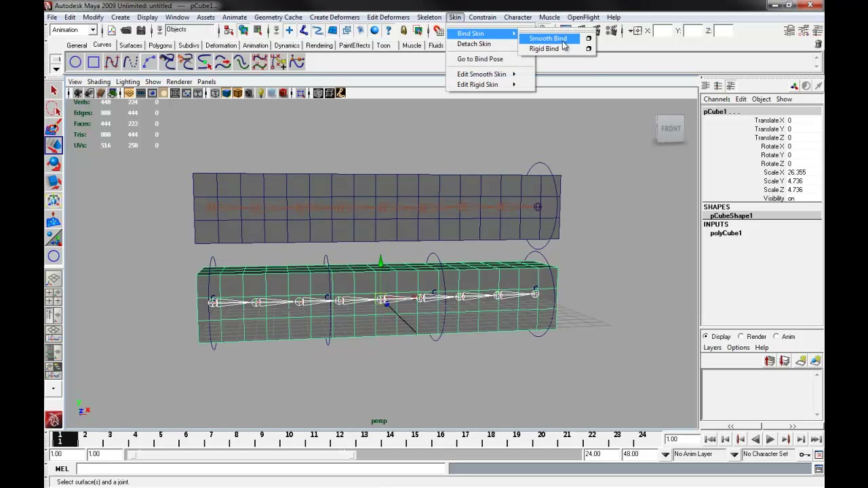Click the MEL command line input

pos(261,469)
